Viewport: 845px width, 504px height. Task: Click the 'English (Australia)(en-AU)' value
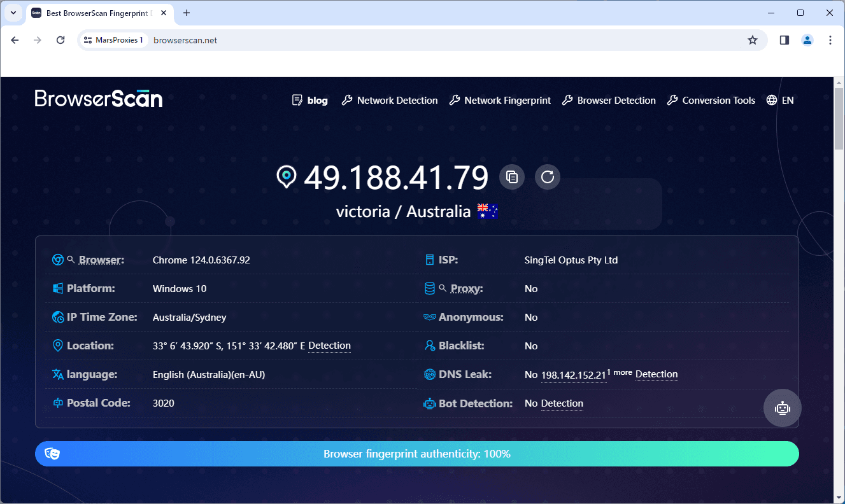[209, 374]
